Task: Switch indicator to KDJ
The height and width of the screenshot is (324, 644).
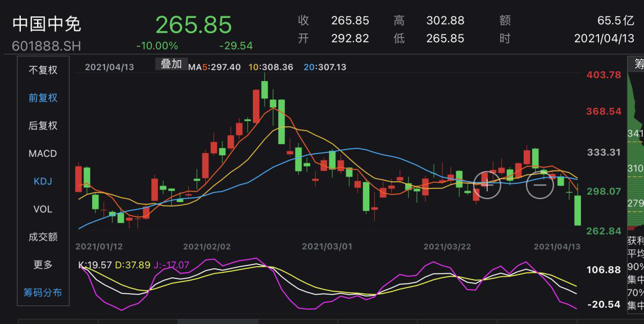Action: 43,181
